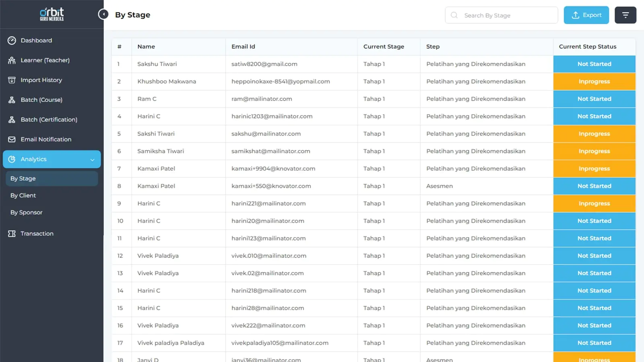Click email harinic1203@mailinator.com
The image size is (644, 362).
pos(272,116)
